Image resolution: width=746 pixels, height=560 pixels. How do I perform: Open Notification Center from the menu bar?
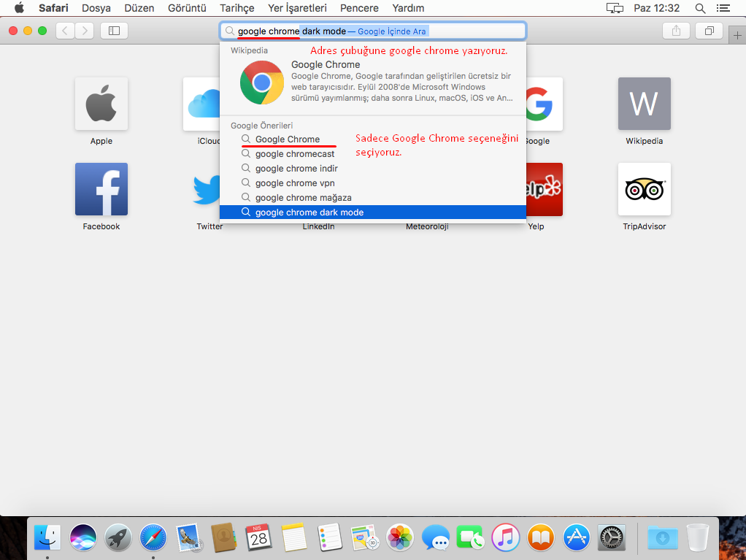[723, 8]
